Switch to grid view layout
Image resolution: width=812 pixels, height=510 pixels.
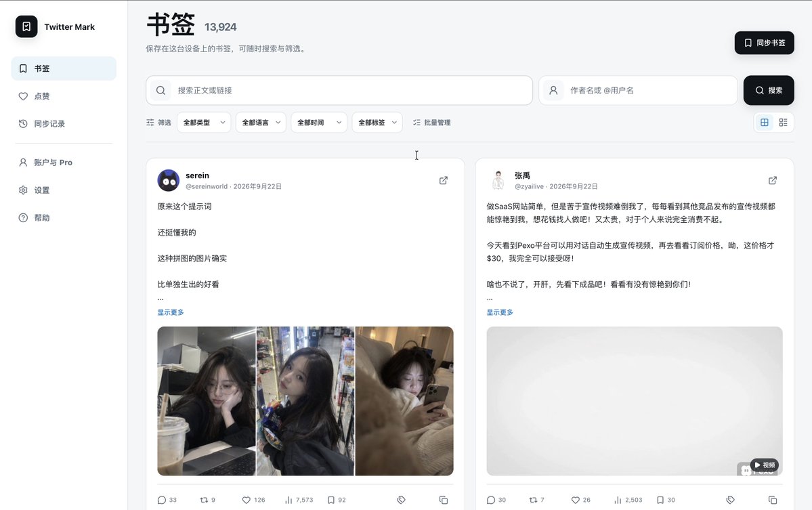(765, 122)
